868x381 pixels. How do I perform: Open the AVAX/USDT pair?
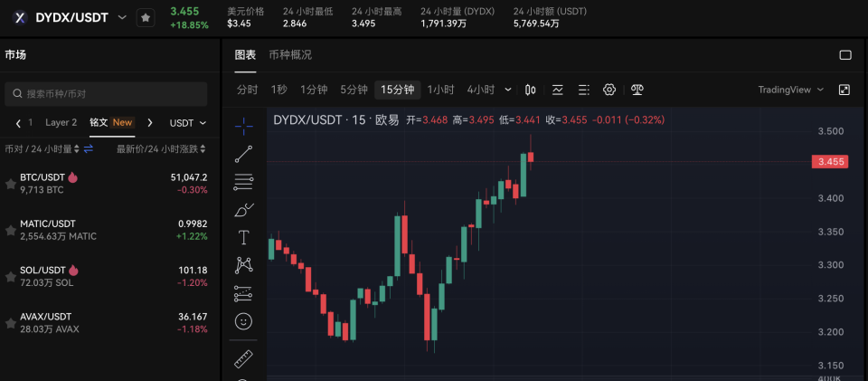click(106, 323)
